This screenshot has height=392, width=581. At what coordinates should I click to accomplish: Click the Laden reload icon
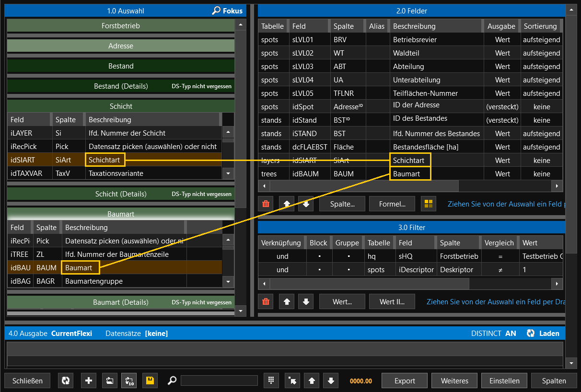pos(531,333)
